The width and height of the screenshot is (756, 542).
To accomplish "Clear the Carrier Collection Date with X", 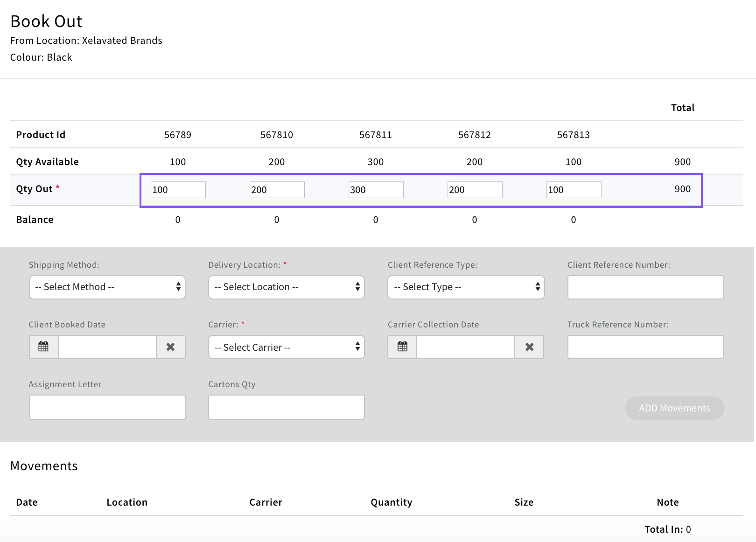I will point(529,347).
